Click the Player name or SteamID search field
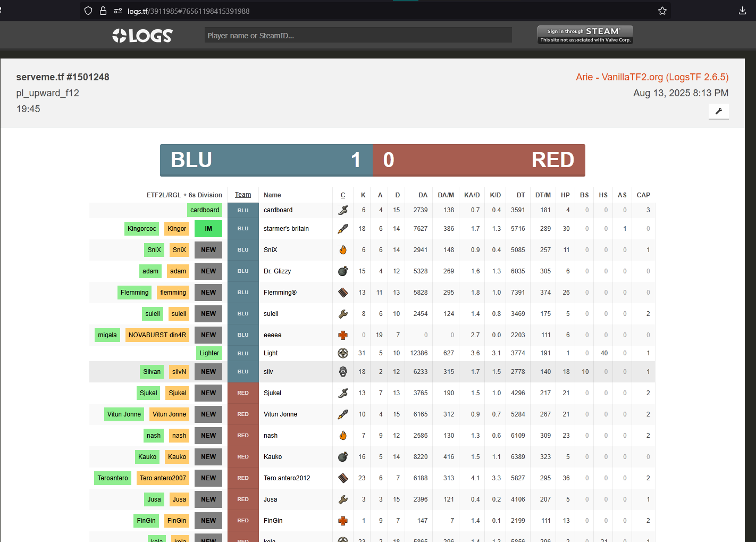 [x=358, y=35]
